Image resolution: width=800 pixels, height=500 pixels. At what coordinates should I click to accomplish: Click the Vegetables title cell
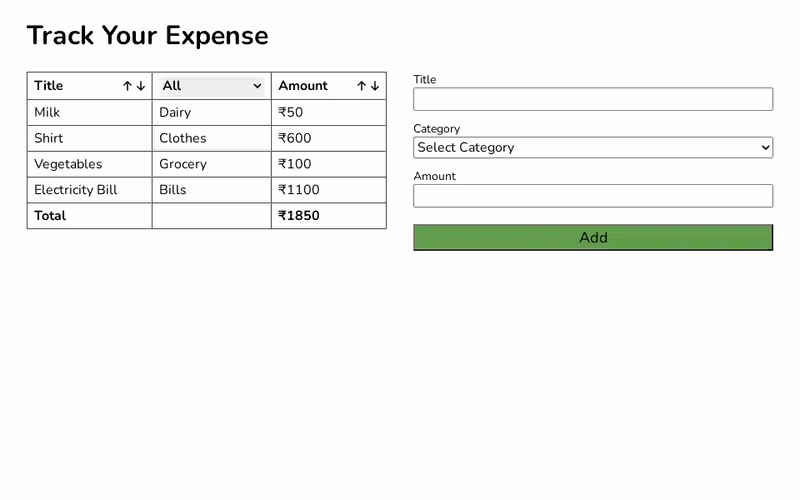(68, 165)
